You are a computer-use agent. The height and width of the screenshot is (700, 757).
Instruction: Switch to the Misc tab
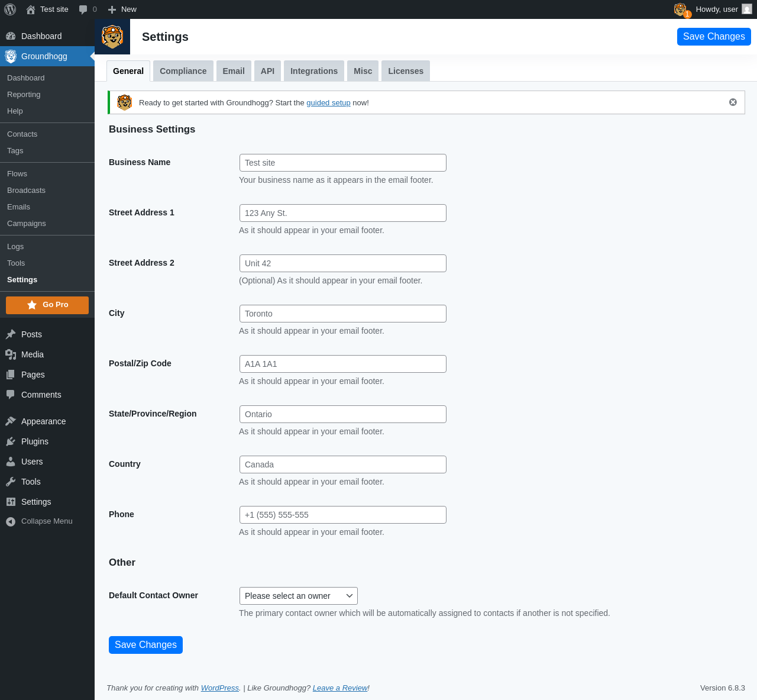363,71
